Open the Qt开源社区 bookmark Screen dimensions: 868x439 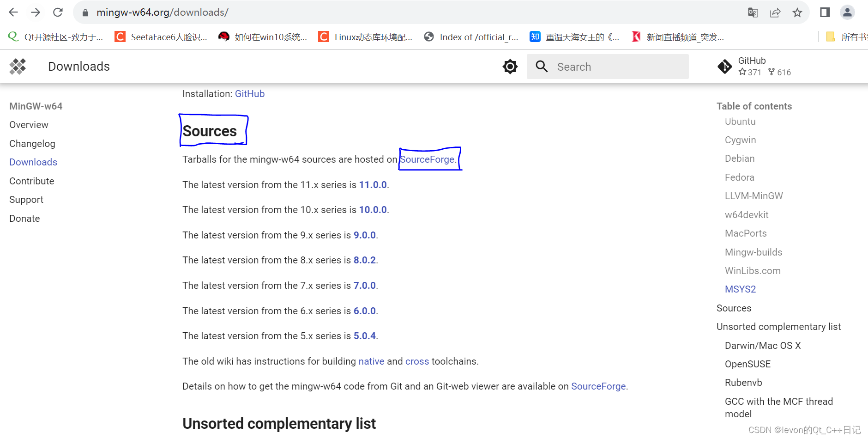click(55, 37)
